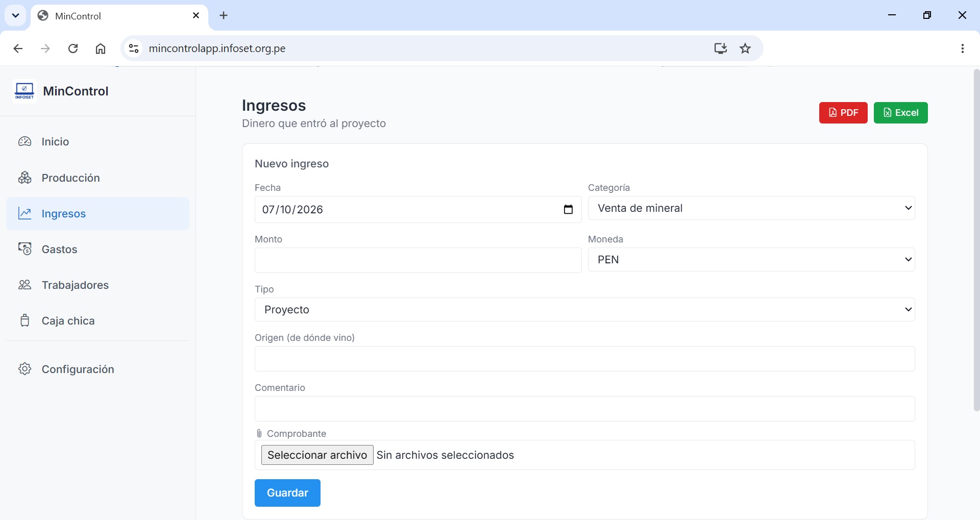Click the Guardar button

tap(287, 493)
